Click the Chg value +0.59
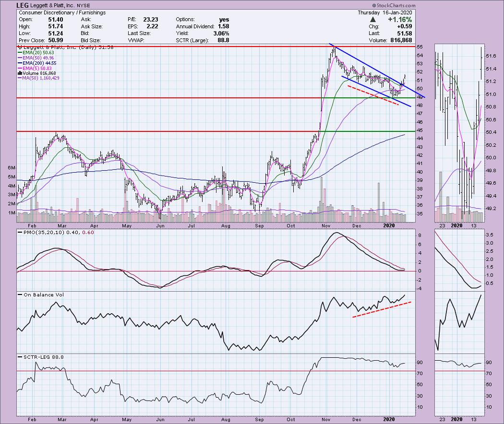The height and width of the screenshot is (424, 504). coord(404,26)
